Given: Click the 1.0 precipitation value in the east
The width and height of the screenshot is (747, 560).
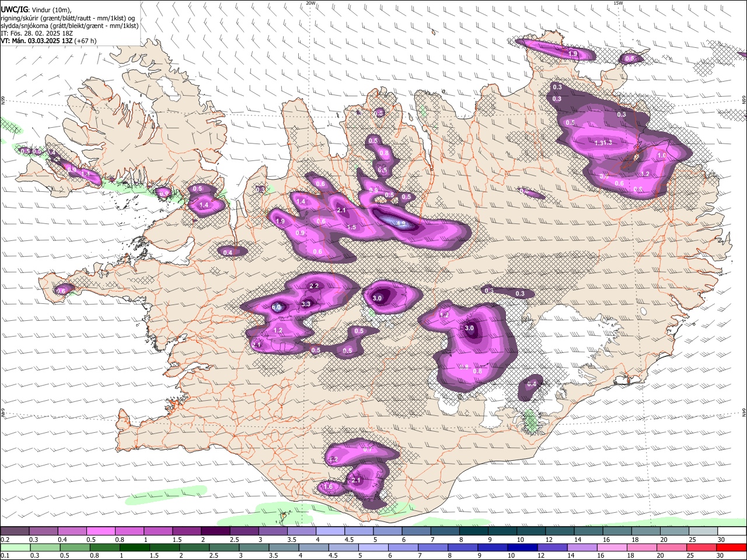Looking at the screenshot, I should (x=662, y=156).
